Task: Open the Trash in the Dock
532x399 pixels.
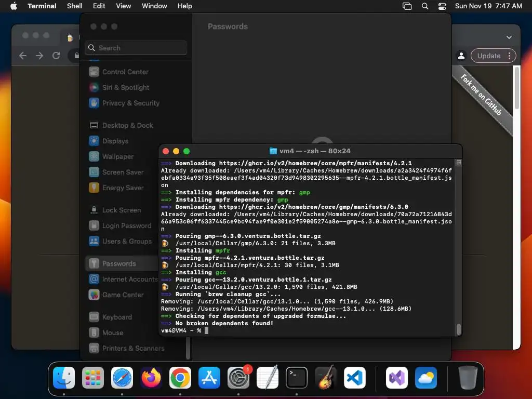Action: (x=468, y=378)
